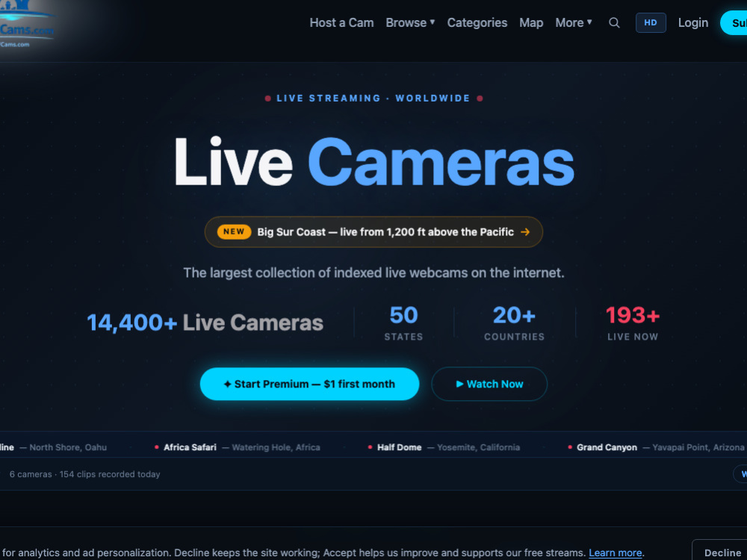The width and height of the screenshot is (747, 560).
Task: Open the Learn more cookie link
Action: 615,553
